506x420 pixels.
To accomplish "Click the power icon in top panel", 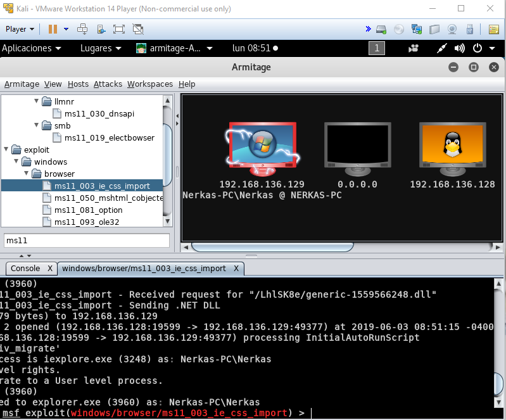I will coord(478,48).
